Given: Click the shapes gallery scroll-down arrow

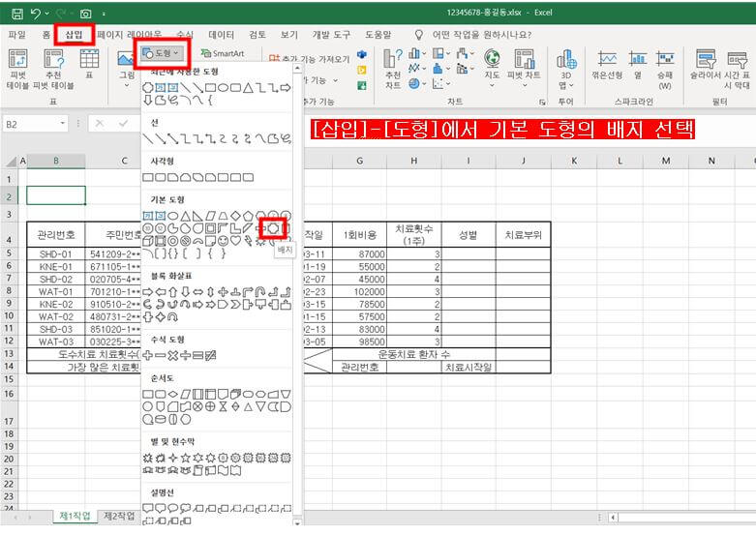Looking at the screenshot, I should tap(297, 522).
